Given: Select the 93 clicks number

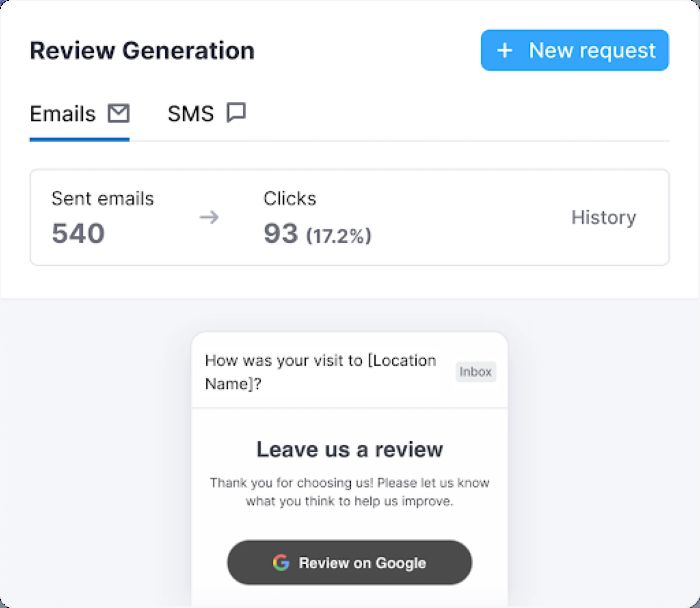Looking at the screenshot, I should [281, 233].
